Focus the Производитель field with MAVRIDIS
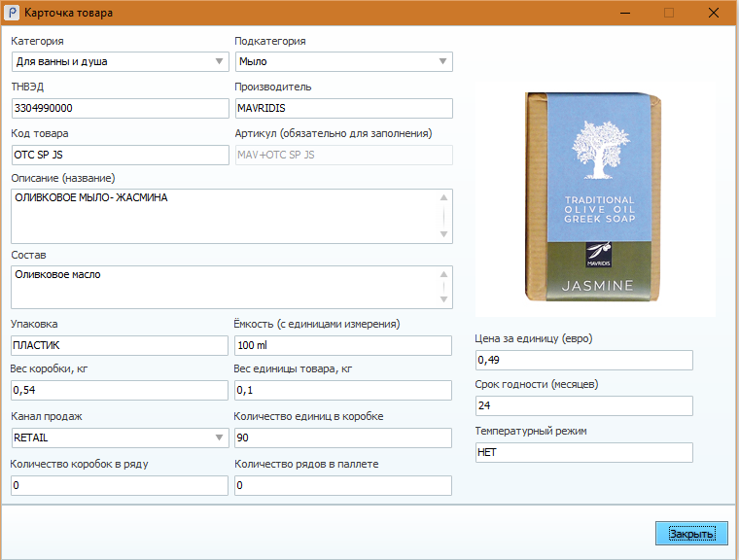739x560 pixels. coord(343,108)
